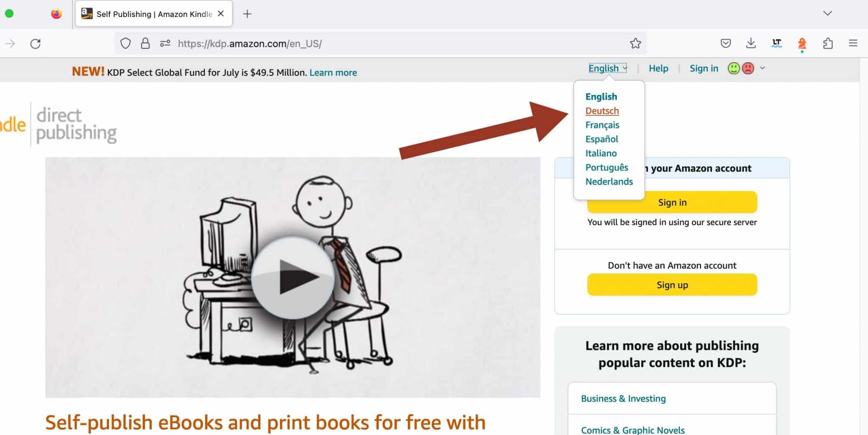Click the forward navigation arrow
Viewport: 868px width, 435px height.
click(x=10, y=43)
